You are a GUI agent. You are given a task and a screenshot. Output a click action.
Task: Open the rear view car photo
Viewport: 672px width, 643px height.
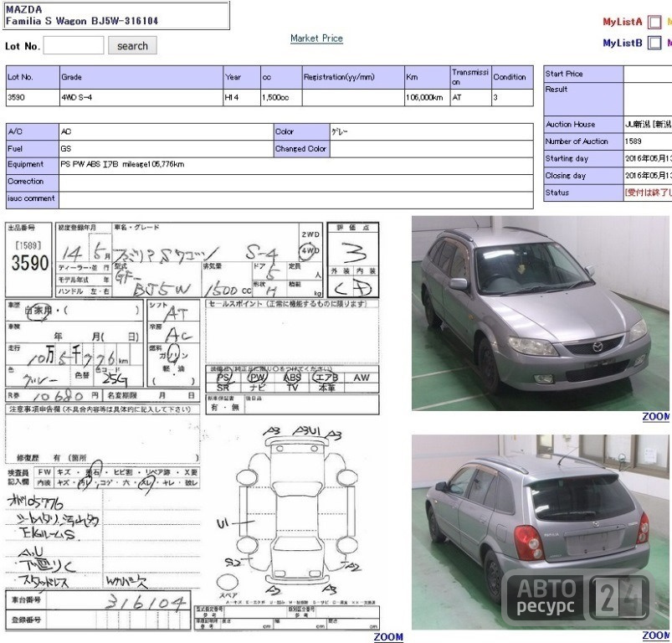click(x=540, y=532)
